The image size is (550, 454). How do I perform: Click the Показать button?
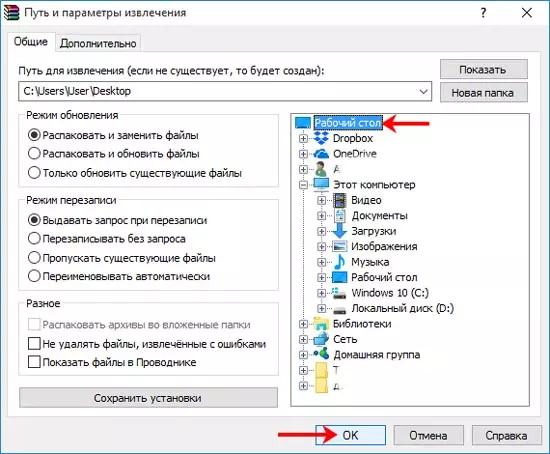click(484, 69)
